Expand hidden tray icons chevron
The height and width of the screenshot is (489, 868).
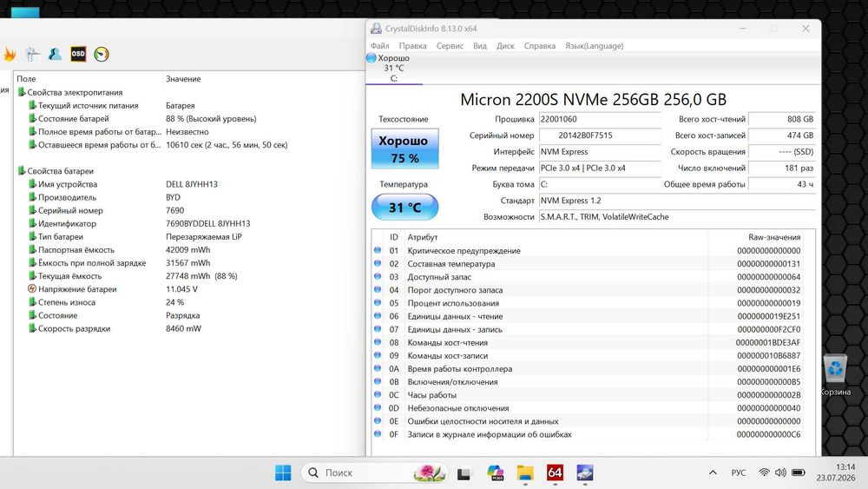tap(713, 472)
